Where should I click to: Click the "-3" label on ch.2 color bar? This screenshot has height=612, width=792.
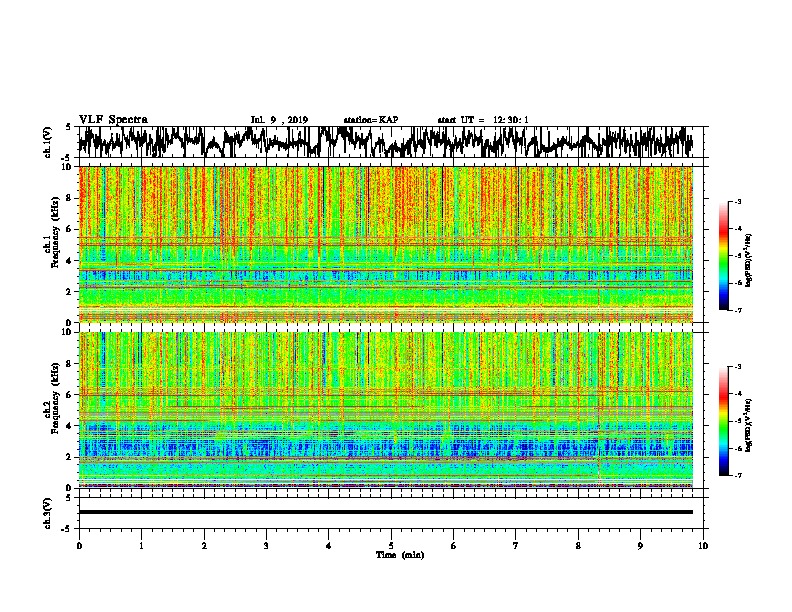click(738, 367)
